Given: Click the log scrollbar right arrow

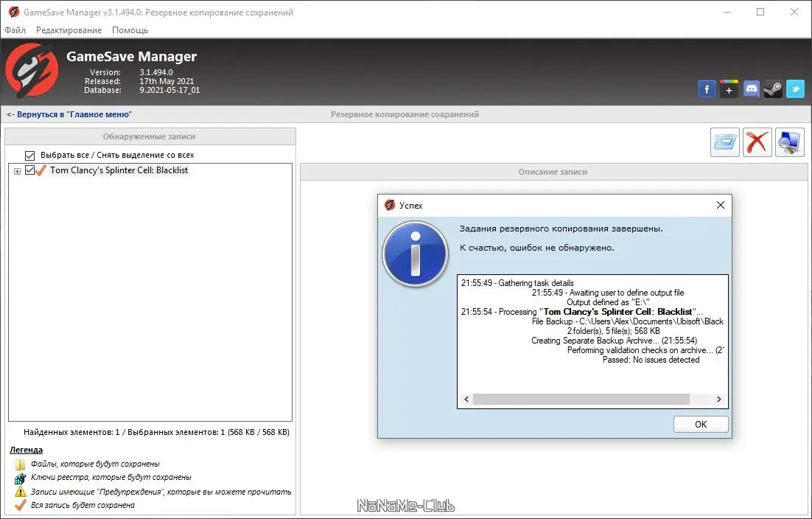Looking at the screenshot, I should tap(718, 399).
